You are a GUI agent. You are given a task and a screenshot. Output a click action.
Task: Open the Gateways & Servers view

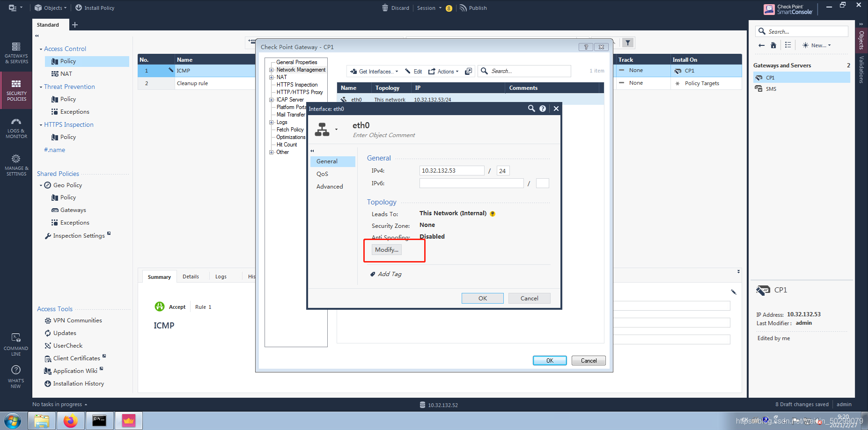(16, 53)
